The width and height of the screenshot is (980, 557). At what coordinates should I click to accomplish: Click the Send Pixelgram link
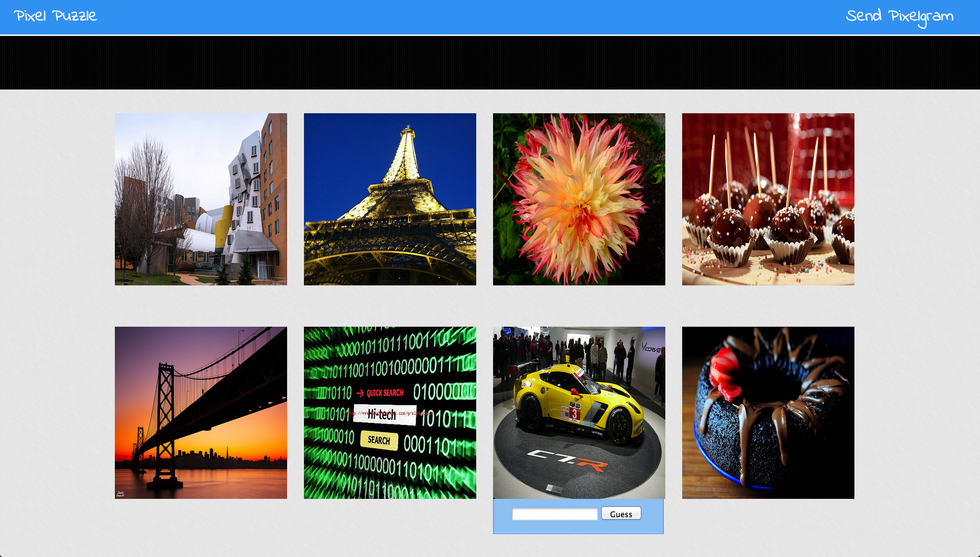point(899,17)
